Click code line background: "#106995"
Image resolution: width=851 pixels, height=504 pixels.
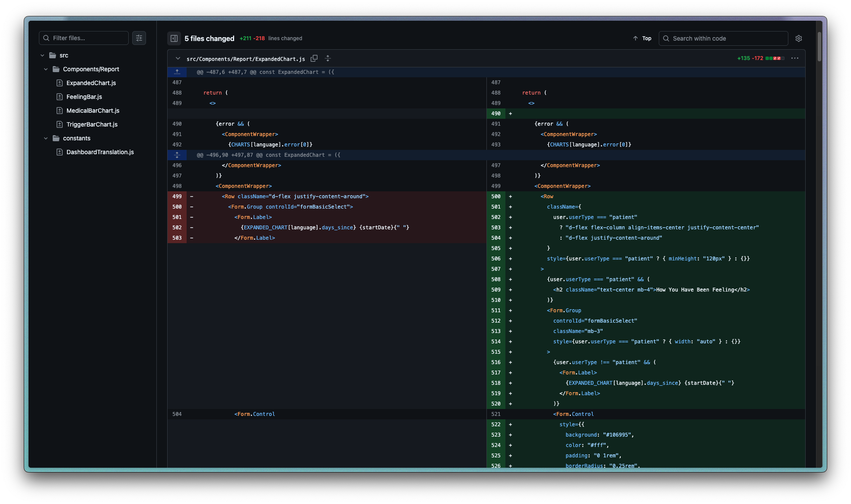pos(600,435)
